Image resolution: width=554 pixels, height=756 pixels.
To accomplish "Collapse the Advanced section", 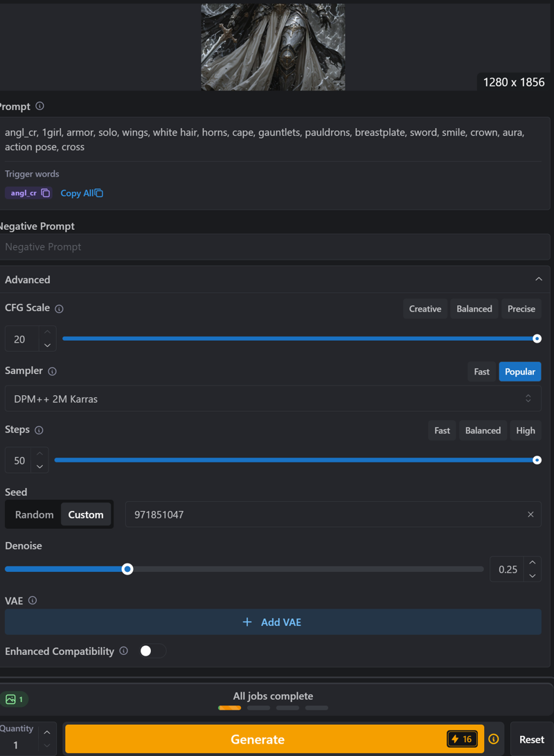I will (x=538, y=280).
